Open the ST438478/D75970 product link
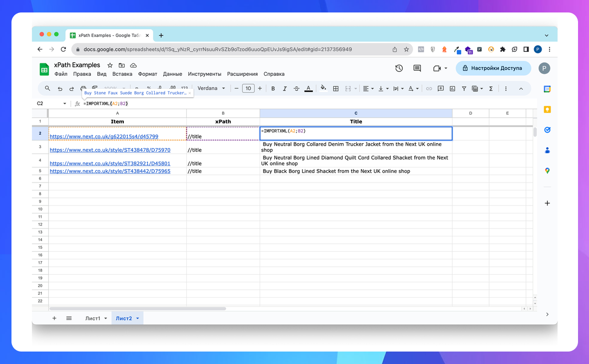Viewport: 589px width, 364px height. 110,150
